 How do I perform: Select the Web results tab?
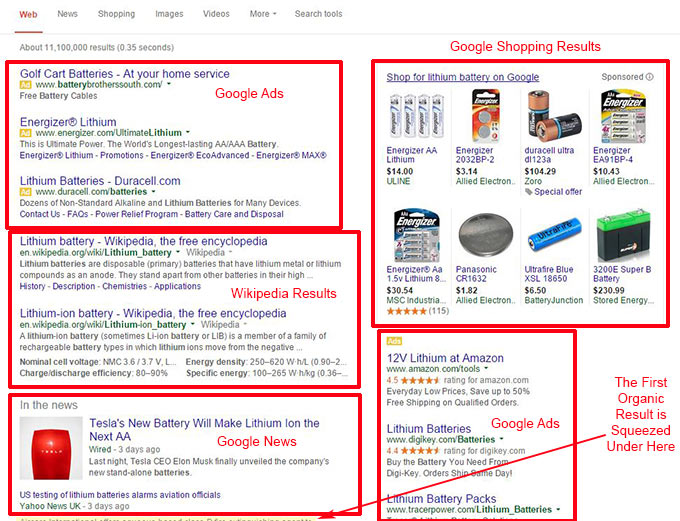tap(28, 14)
